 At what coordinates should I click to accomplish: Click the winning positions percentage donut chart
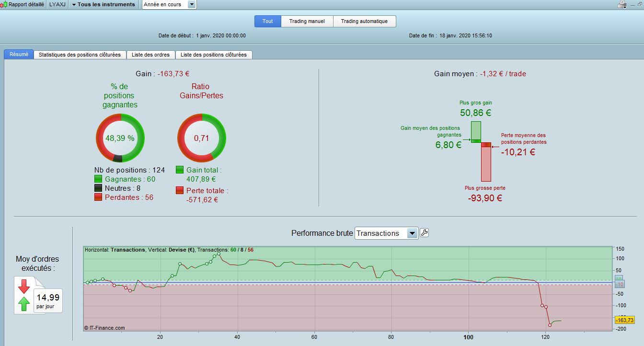pyautogui.click(x=120, y=138)
